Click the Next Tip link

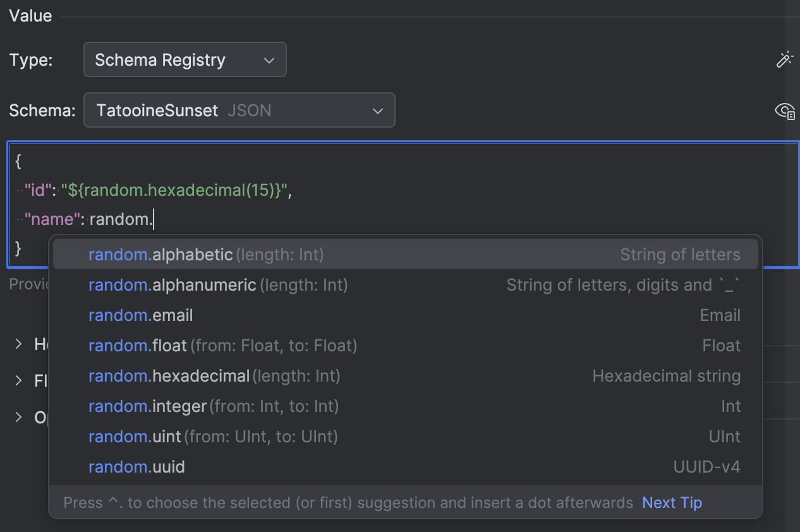671,502
